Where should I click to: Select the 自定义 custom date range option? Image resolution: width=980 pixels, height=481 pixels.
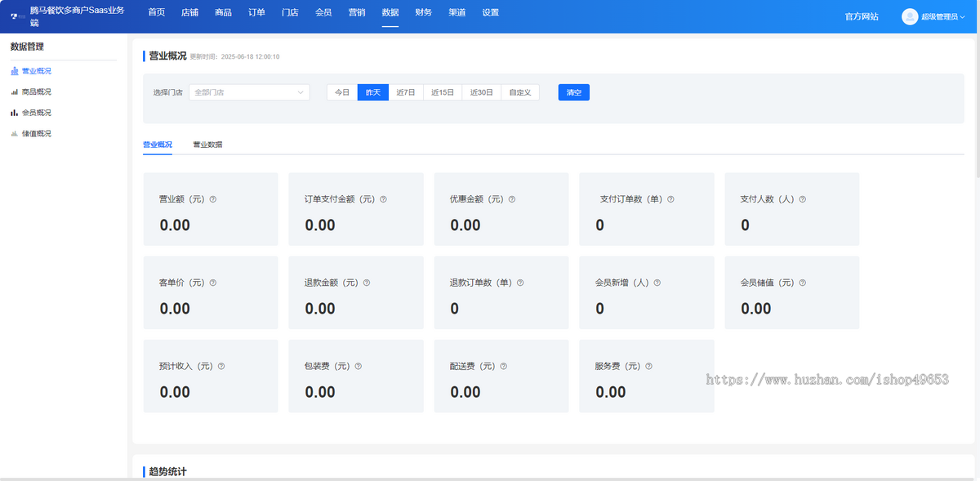click(520, 92)
